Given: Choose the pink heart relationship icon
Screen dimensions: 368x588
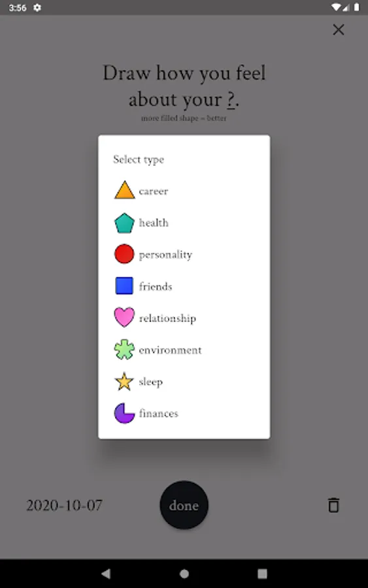Looking at the screenshot, I should pyautogui.click(x=124, y=318).
